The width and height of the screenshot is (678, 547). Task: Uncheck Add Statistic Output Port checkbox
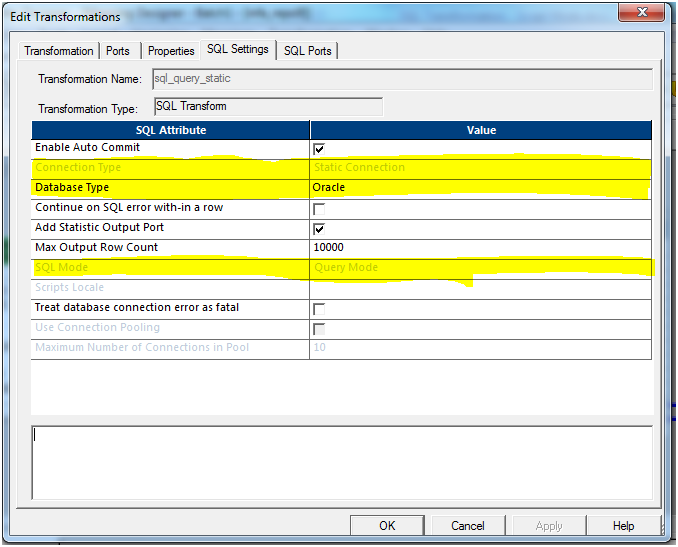click(319, 229)
